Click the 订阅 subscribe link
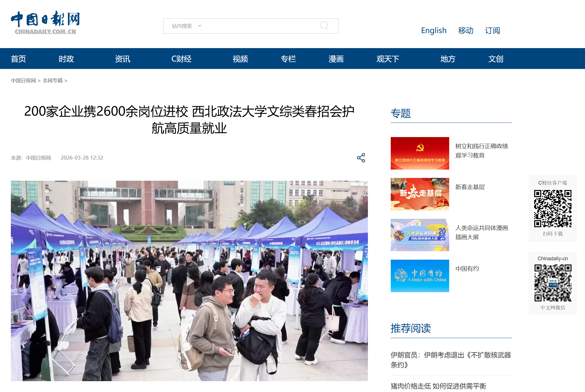585x392 pixels. coord(492,30)
